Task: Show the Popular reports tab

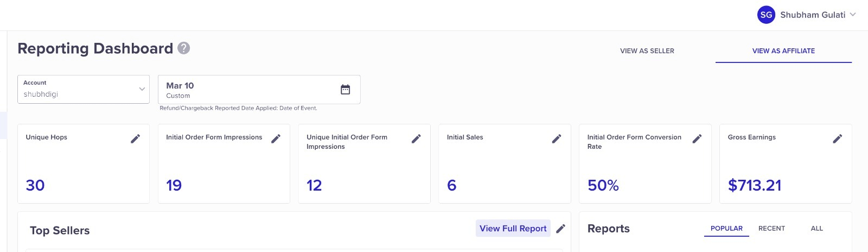Action: tap(726, 229)
